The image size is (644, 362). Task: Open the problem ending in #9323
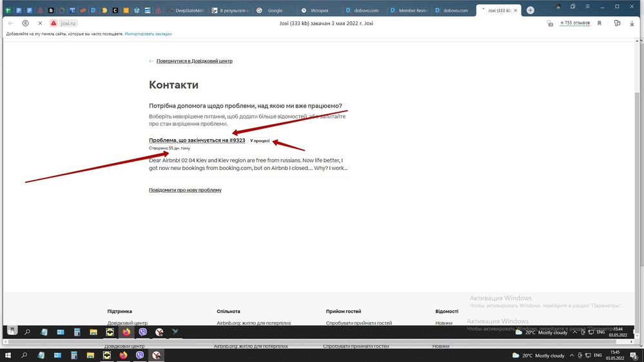coord(197,140)
